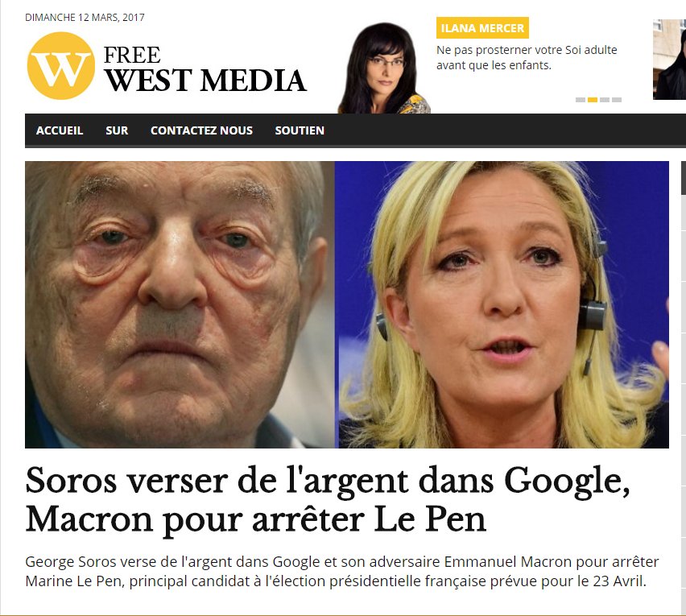Go to the Accueil menu item
Viewport: 686px width, 616px height.
click(60, 130)
